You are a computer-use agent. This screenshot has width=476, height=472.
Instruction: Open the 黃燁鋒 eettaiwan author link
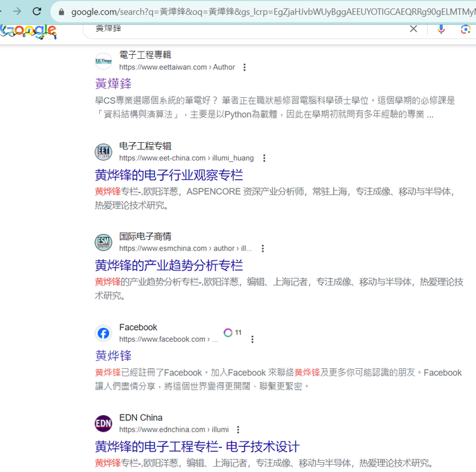(113, 84)
